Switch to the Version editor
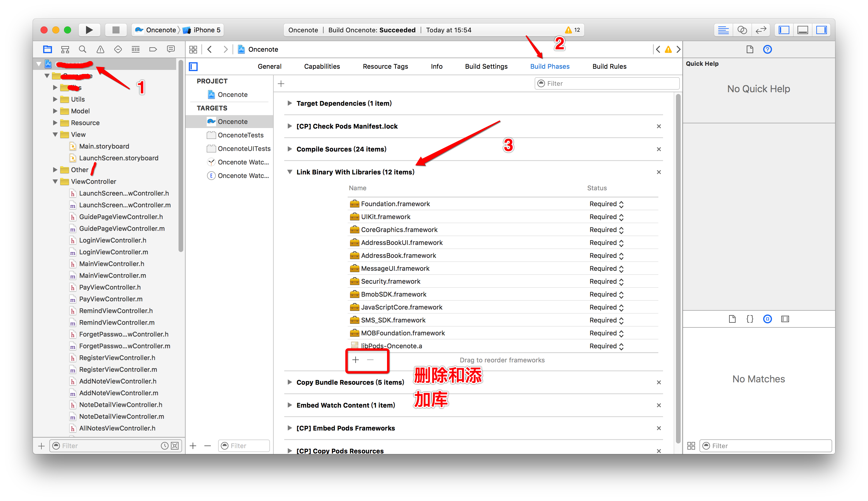868x501 pixels. pos(761,30)
